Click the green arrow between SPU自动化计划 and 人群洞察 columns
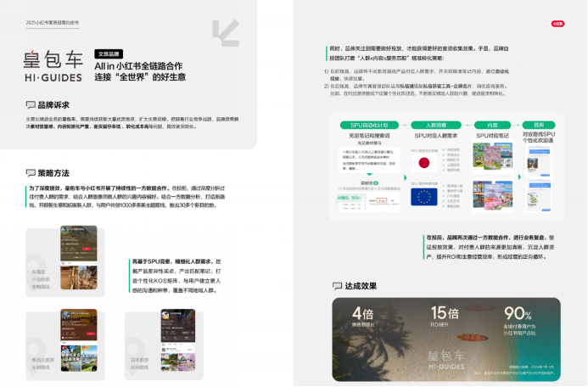 click(405, 177)
